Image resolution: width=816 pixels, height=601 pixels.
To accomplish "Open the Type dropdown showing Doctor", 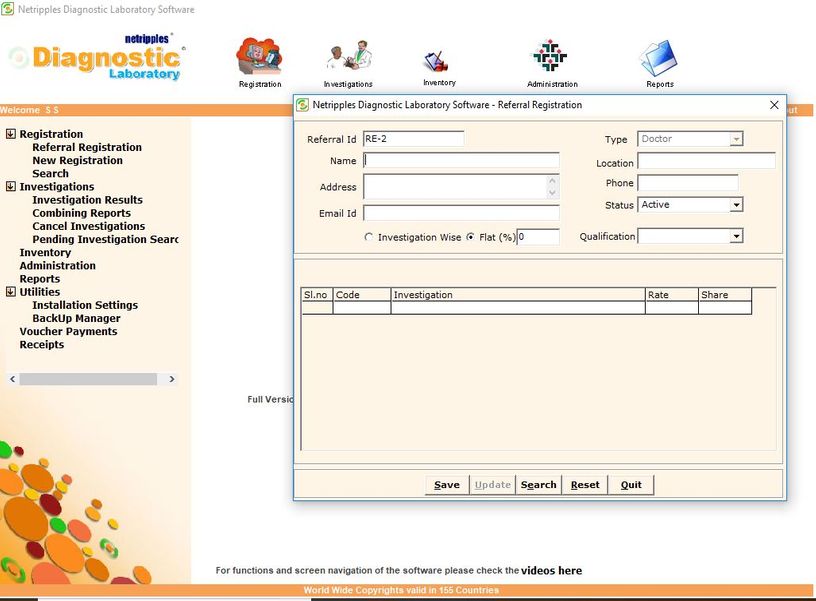I will click(736, 139).
